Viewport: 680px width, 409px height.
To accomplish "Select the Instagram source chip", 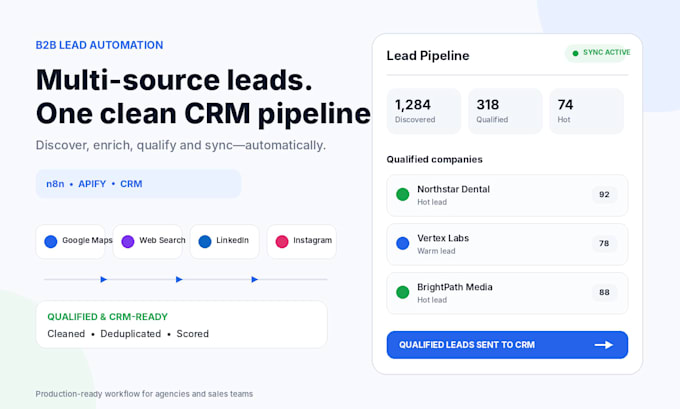I will [x=302, y=242].
